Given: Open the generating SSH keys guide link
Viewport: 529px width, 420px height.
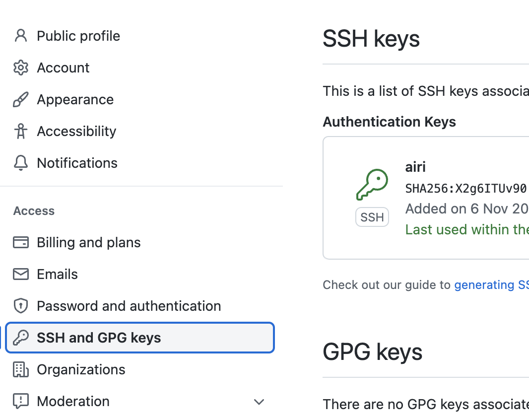Looking at the screenshot, I should [x=491, y=285].
